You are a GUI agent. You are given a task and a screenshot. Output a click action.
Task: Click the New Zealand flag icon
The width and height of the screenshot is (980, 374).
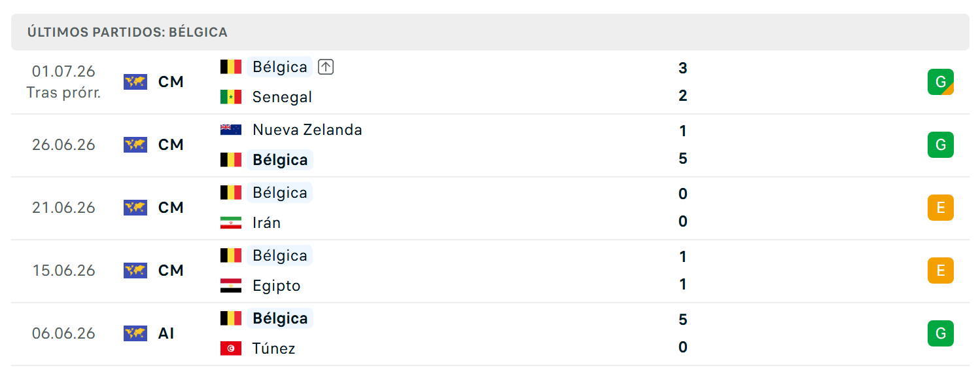pos(231,130)
